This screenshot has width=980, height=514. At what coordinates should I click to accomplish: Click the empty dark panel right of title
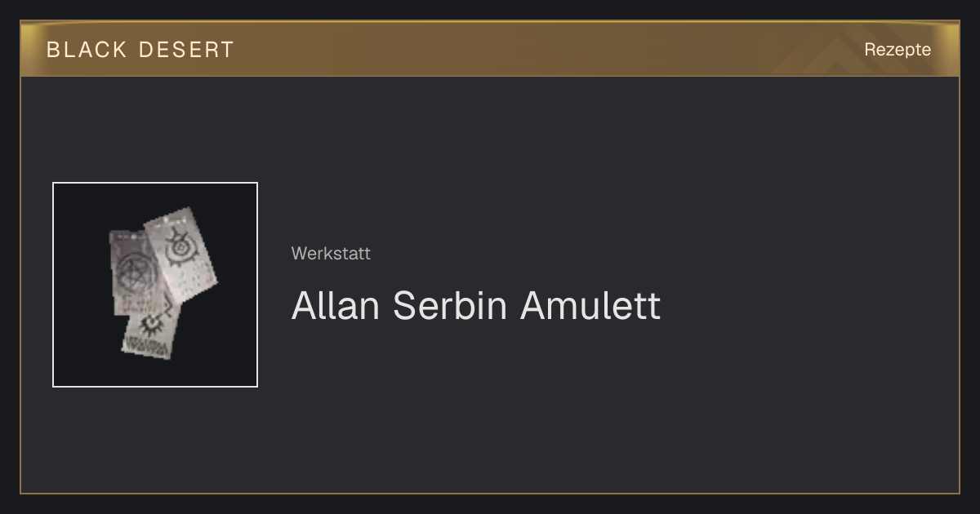pyautogui.click(x=808, y=305)
